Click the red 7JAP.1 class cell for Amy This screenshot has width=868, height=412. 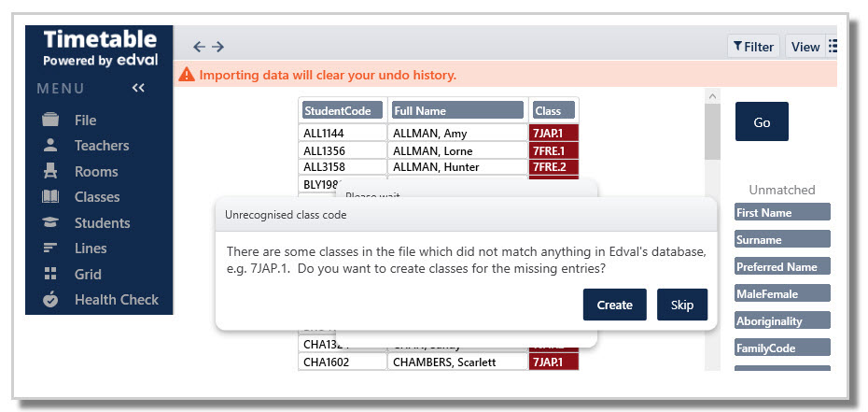(553, 133)
